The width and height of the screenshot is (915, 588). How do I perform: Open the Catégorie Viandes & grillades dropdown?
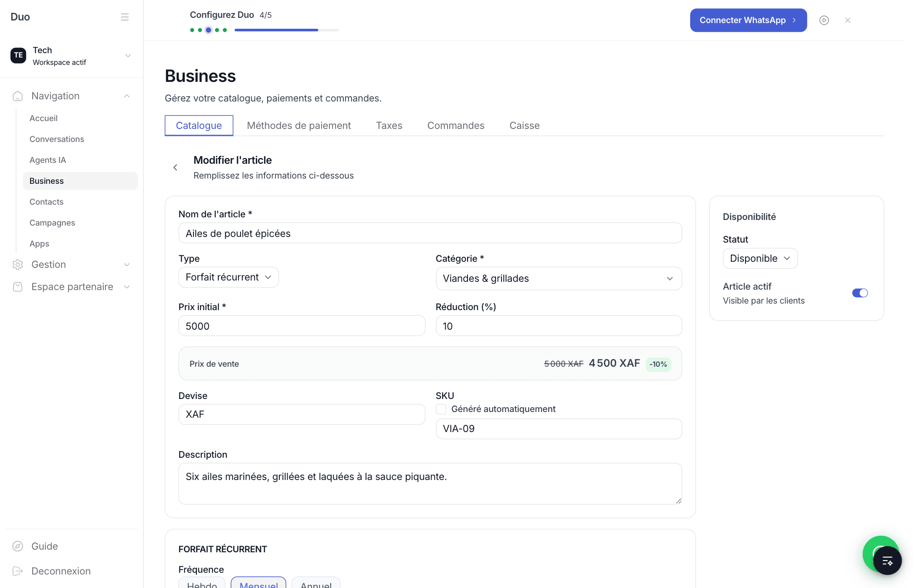point(559,279)
